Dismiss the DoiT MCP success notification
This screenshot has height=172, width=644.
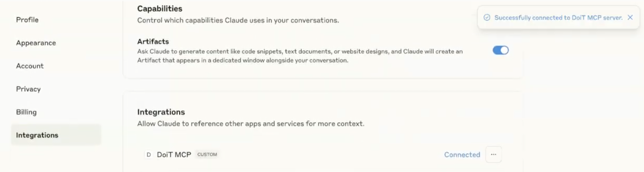click(x=630, y=18)
